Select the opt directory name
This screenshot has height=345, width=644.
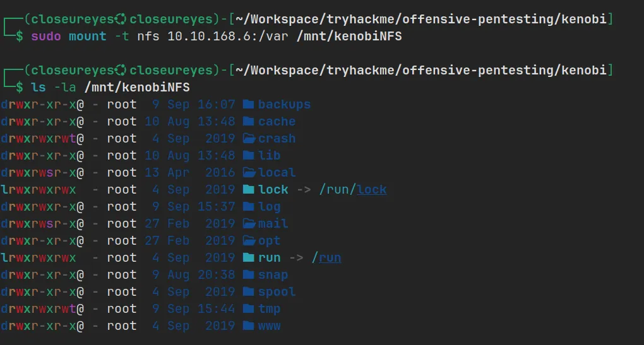[x=269, y=241]
